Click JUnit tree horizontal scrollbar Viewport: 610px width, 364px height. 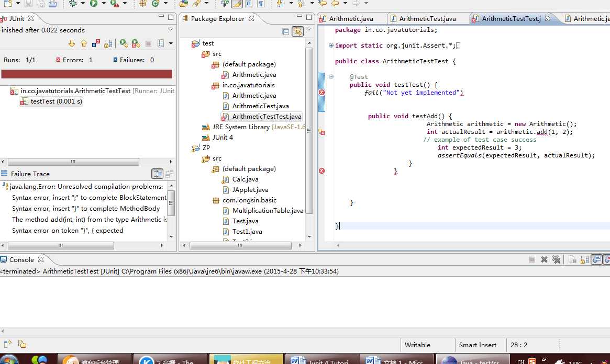click(73, 162)
